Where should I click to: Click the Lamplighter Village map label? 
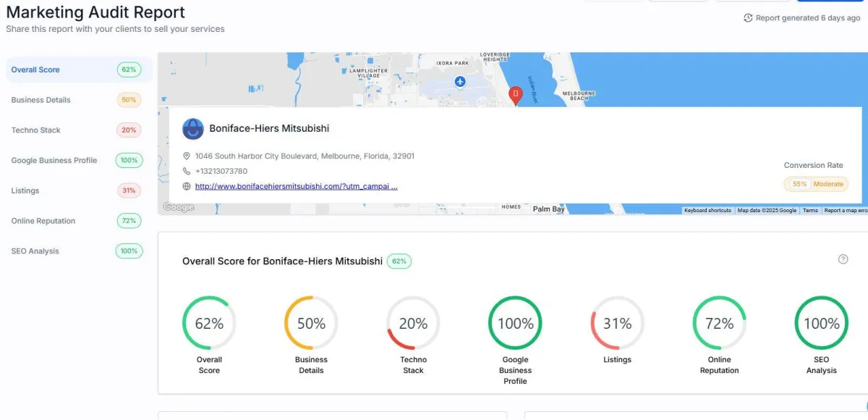[x=369, y=73]
